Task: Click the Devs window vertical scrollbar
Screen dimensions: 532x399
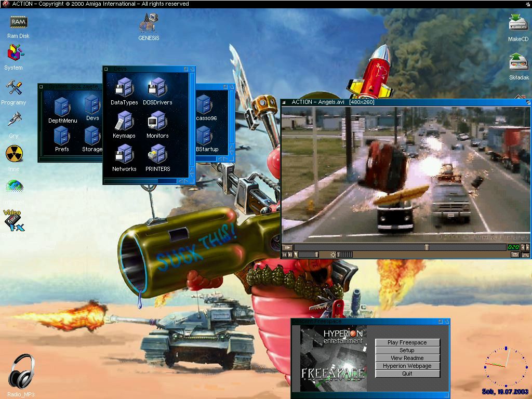Action: (192, 119)
